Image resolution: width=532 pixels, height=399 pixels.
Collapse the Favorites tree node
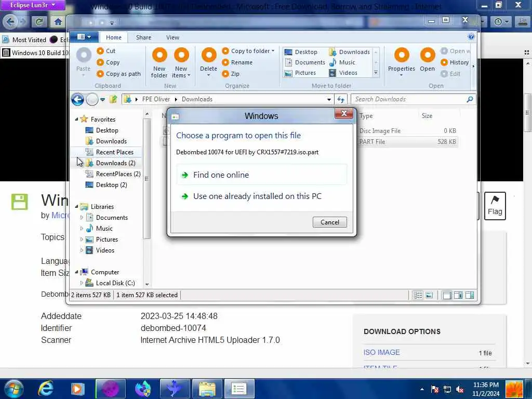pos(76,119)
